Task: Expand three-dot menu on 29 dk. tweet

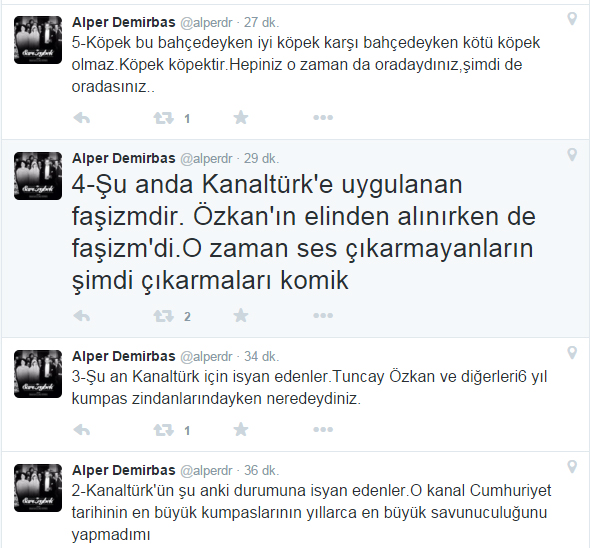Action: 323,315
